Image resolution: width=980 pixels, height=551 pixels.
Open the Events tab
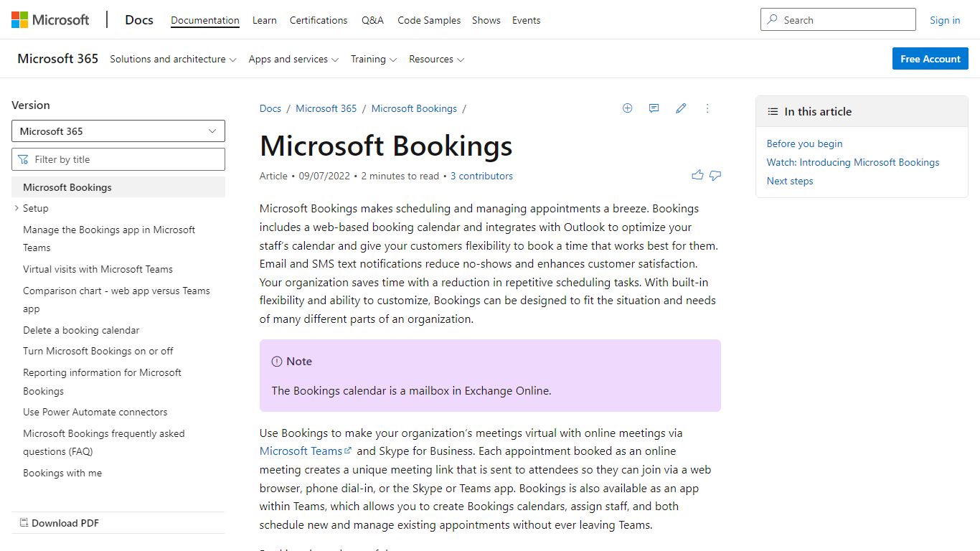(x=526, y=20)
